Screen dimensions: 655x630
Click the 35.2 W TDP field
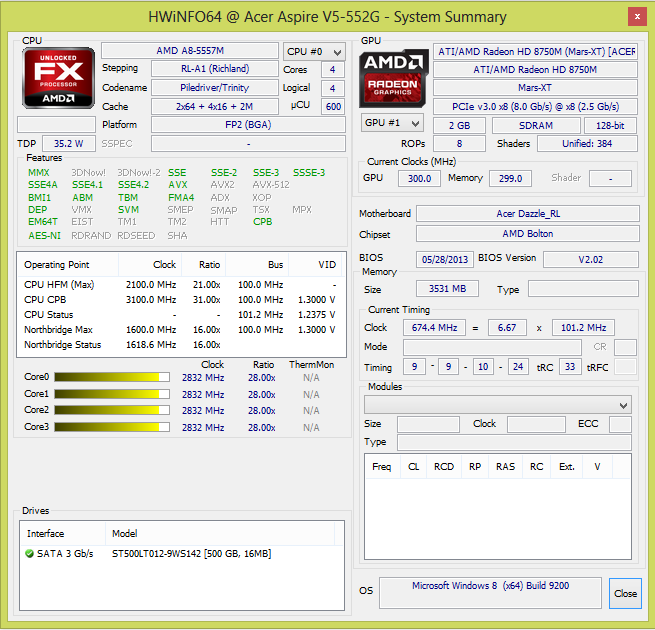[x=69, y=144]
